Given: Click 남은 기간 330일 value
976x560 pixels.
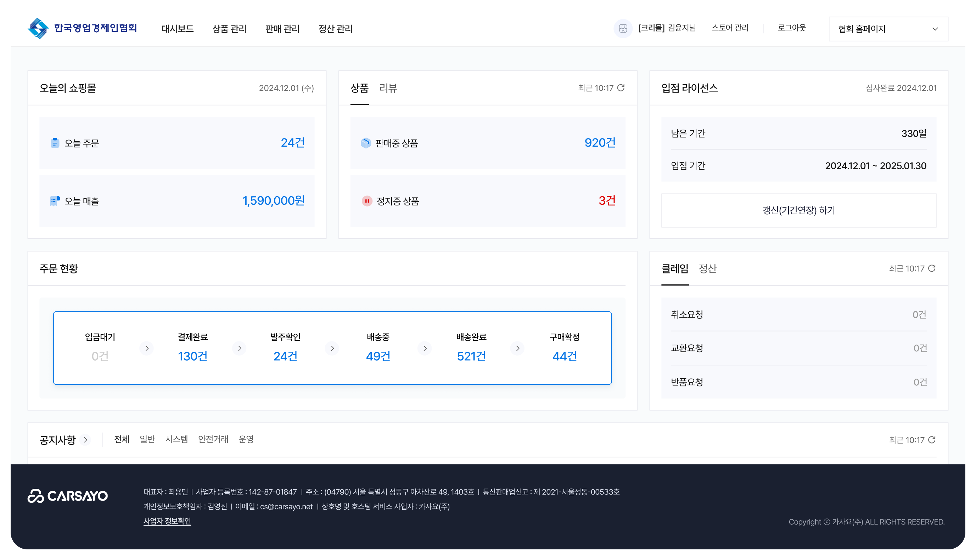Looking at the screenshot, I should pos(913,134).
